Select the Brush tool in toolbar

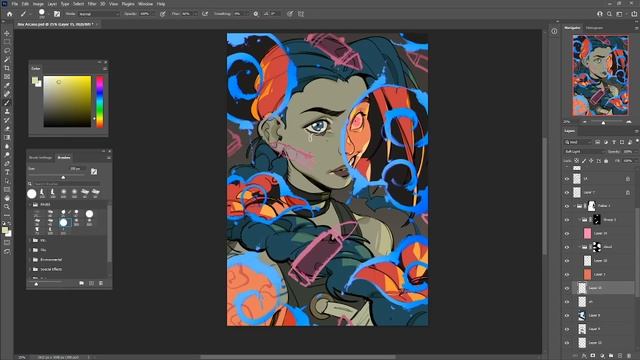pyautogui.click(x=7, y=103)
